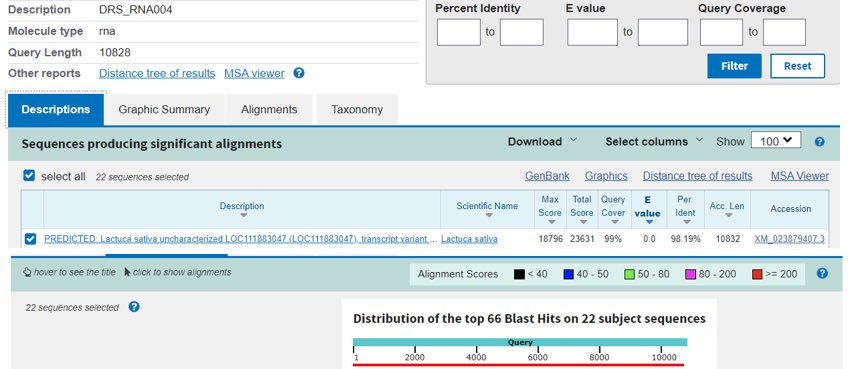Viewport: 852px width, 369px height.
Task: Focus E value maximum field
Action: click(663, 32)
